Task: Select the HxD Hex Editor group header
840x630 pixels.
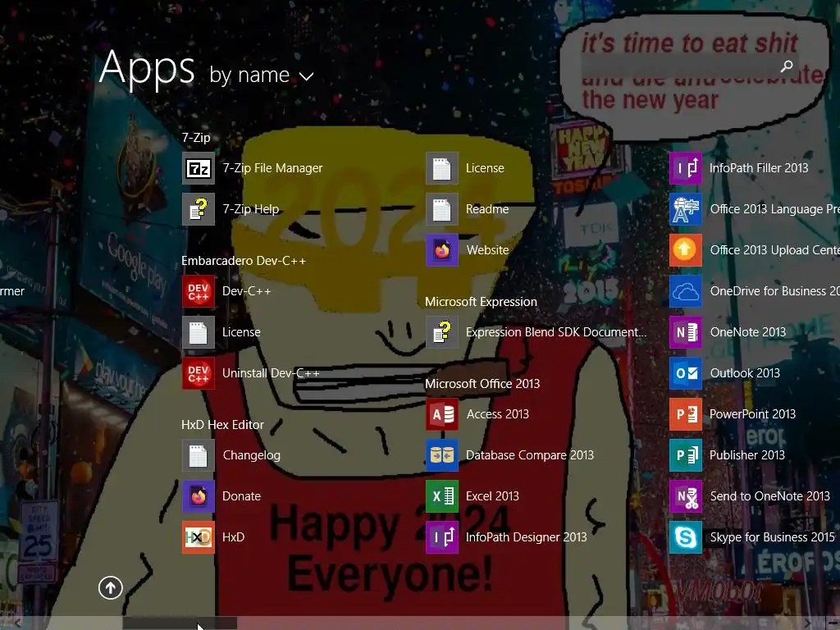Action: pyautogui.click(x=222, y=425)
